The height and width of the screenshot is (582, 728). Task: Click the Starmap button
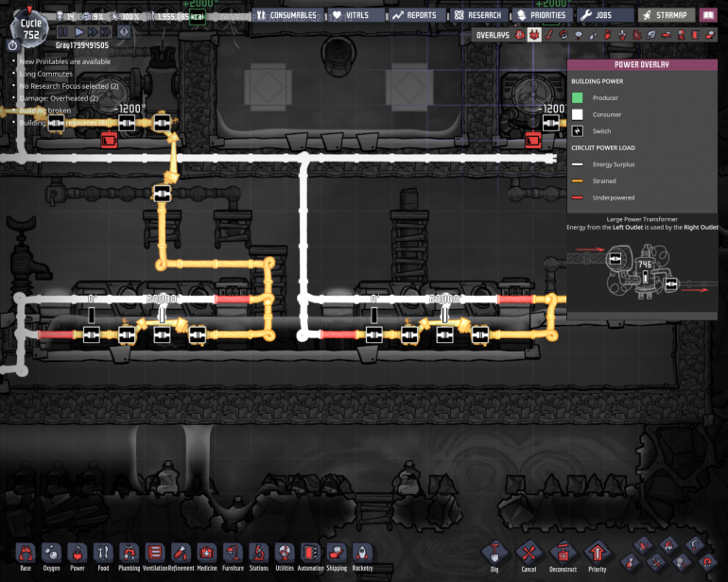(665, 15)
